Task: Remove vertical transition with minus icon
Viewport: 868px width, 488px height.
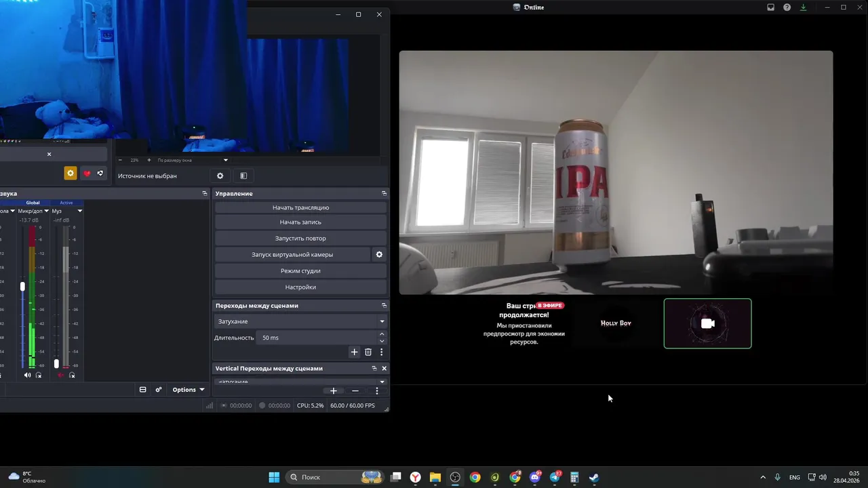Action: [355, 390]
